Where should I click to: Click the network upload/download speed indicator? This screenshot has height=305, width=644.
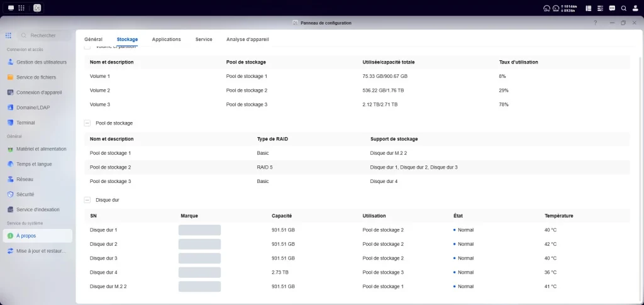click(569, 8)
